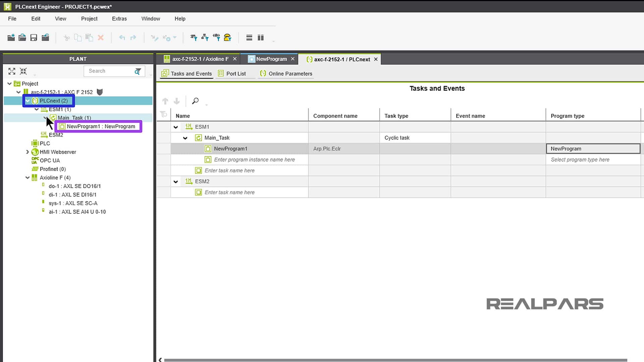Collapse all nodes in the PLANT tree
Screen dimensions: 644x362
23,71
